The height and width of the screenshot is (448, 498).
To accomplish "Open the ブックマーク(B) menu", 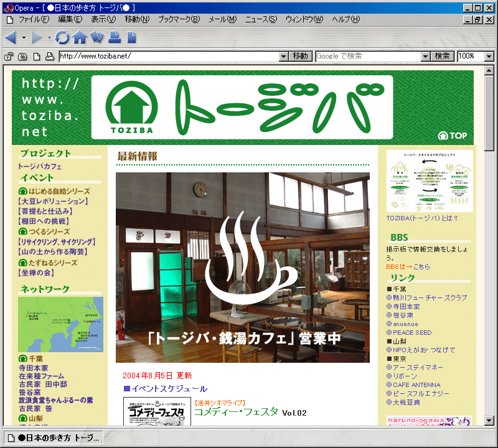I will click(x=179, y=20).
